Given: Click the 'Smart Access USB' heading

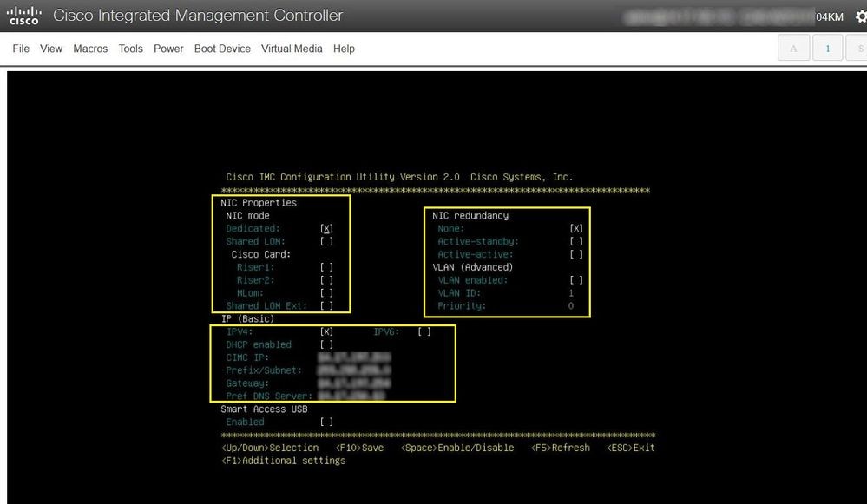Looking at the screenshot, I should point(264,409).
